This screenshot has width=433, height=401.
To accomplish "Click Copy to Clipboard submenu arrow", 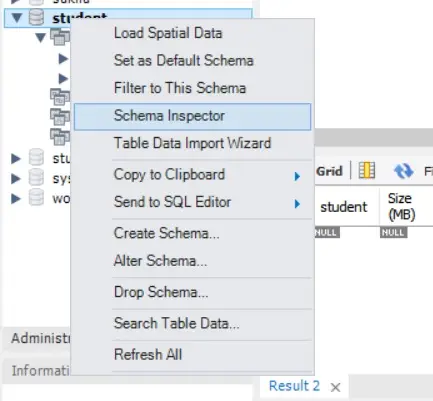I will tap(297, 176).
